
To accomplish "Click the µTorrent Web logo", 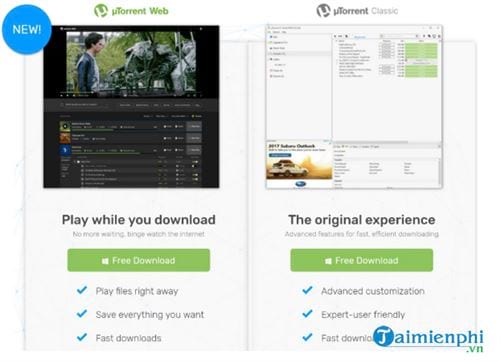I will pyautogui.click(x=131, y=11).
